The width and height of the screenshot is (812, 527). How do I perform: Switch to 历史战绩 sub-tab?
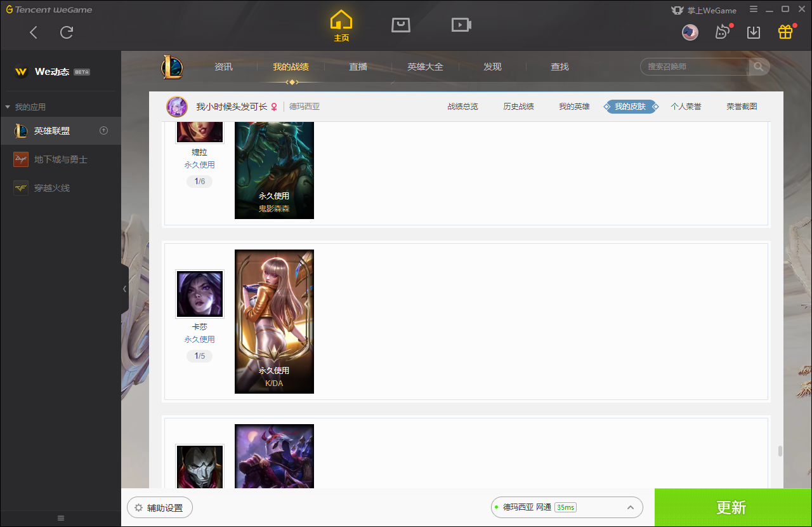[518, 107]
